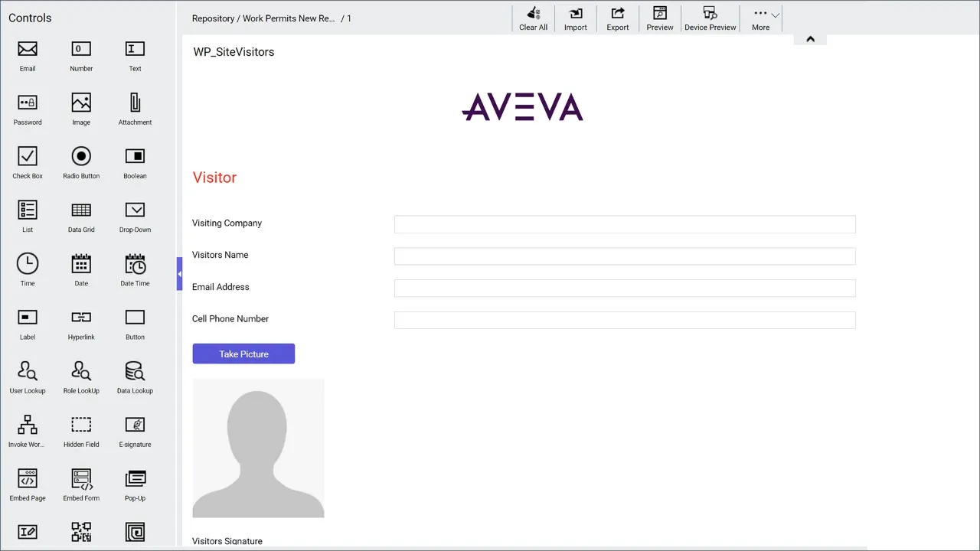Select the E-signature control
The height and width of the screenshot is (551, 980).
[x=134, y=430]
